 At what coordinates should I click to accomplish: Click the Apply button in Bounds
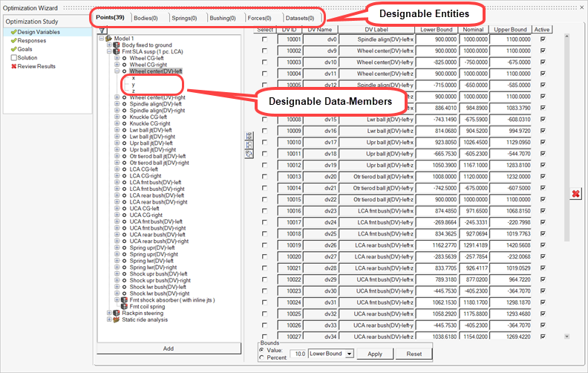(376, 354)
